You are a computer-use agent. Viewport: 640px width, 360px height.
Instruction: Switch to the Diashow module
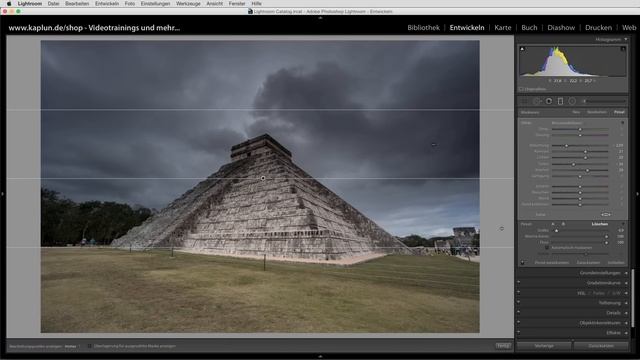point(561,28)
